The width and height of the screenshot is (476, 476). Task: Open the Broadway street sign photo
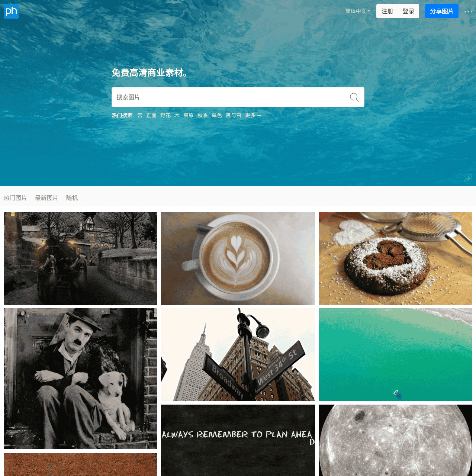click(x=238, y=355)
